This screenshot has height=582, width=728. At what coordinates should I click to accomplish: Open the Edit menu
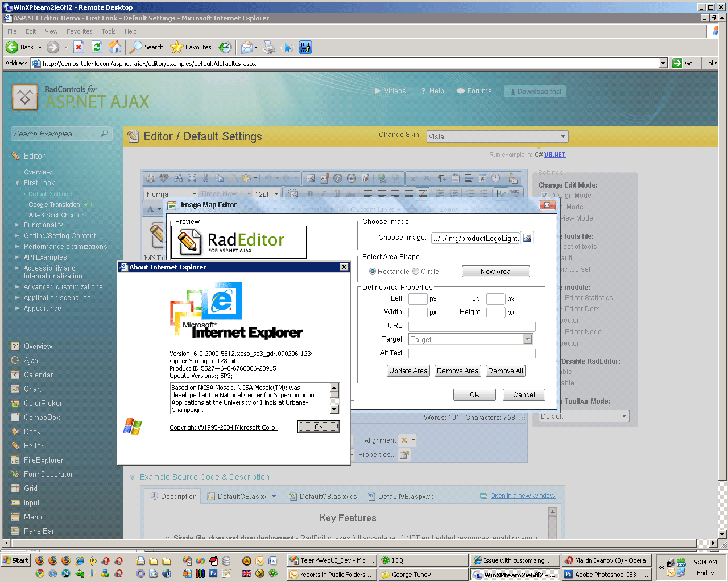pos(31,31)
